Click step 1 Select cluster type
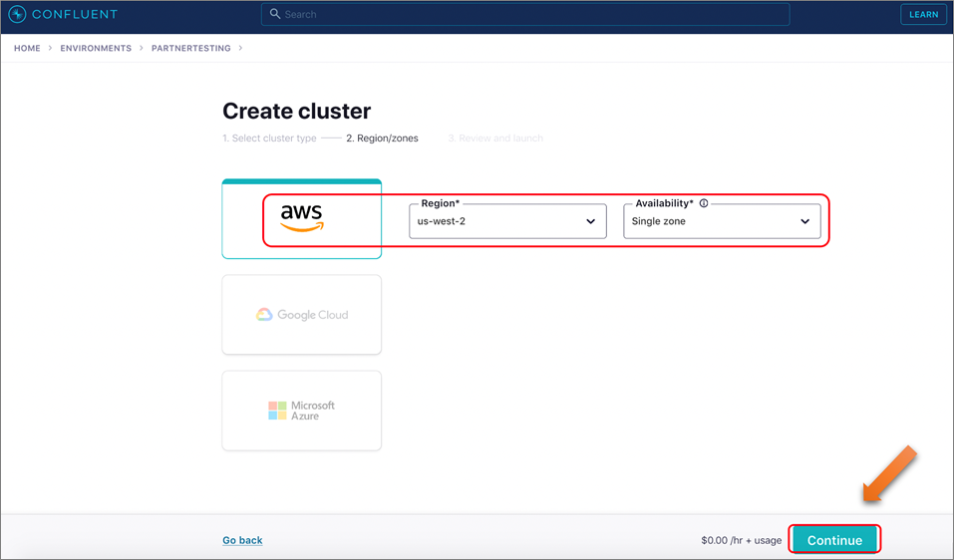The height and width of the screenshot is (560, 954). tap(269, 139)
